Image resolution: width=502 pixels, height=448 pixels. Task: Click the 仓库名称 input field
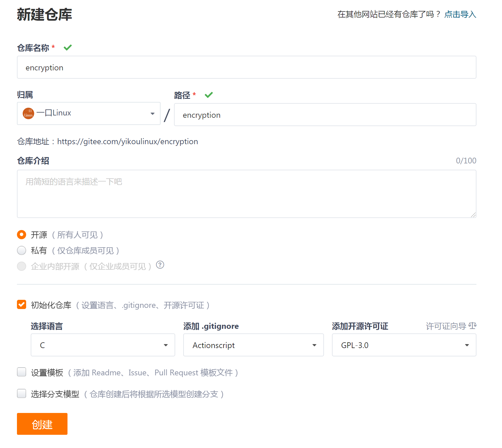(x=247, y=67)
